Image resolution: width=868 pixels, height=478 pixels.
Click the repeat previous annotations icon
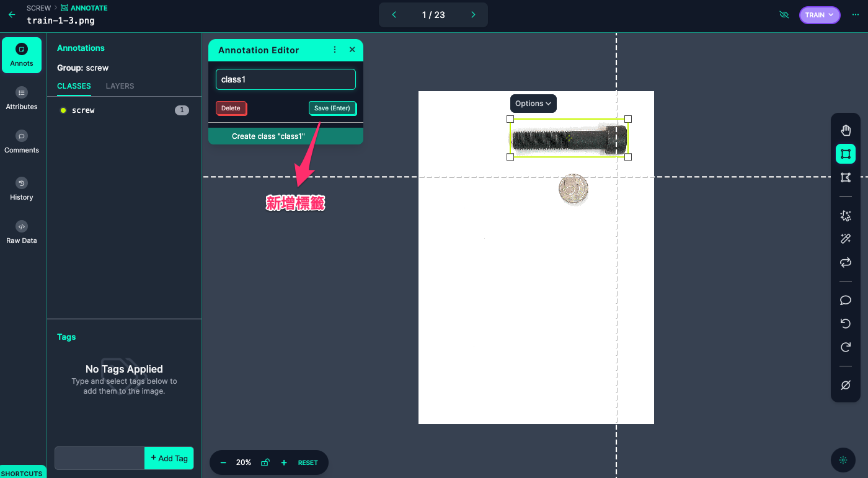[x=845, y=263]
